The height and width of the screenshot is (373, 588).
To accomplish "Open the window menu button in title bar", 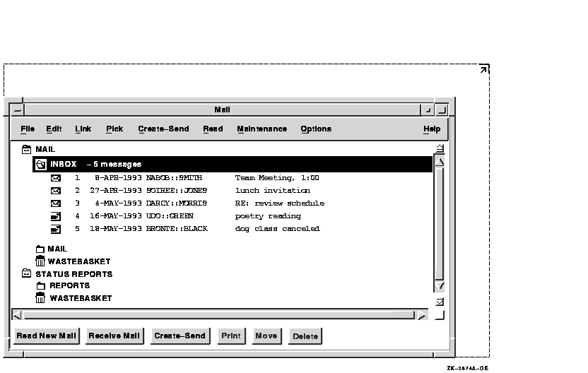I will (x=17, y=110).
